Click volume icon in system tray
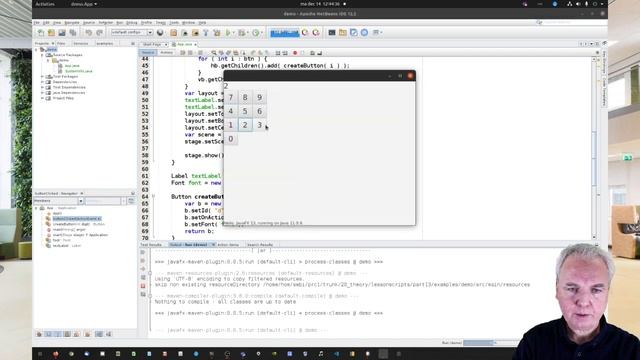This screenshot has width=640, height=360. tap(578, 4)
